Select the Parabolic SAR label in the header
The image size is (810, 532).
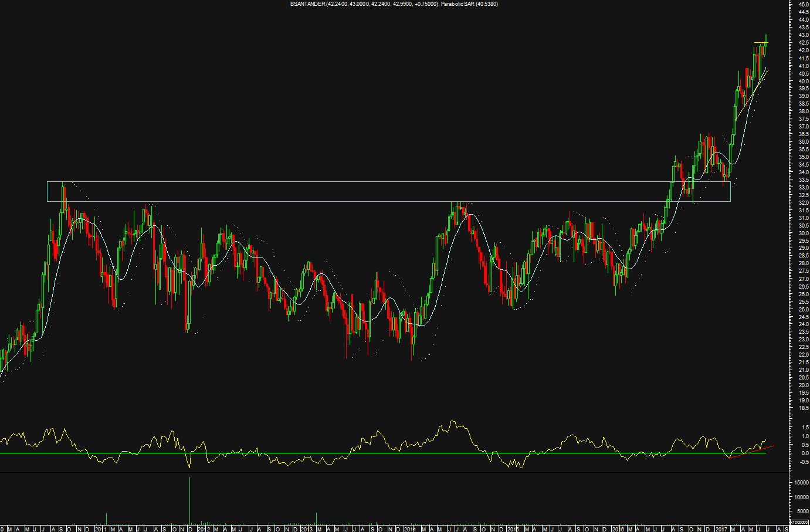460,4
